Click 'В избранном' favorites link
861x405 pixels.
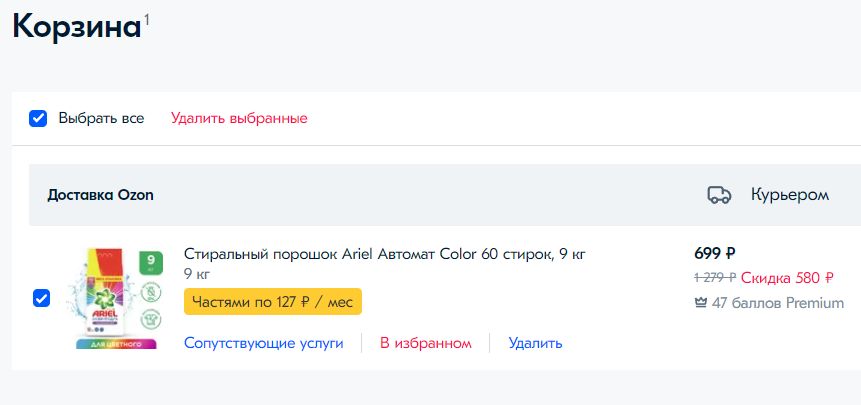[426, 344]
